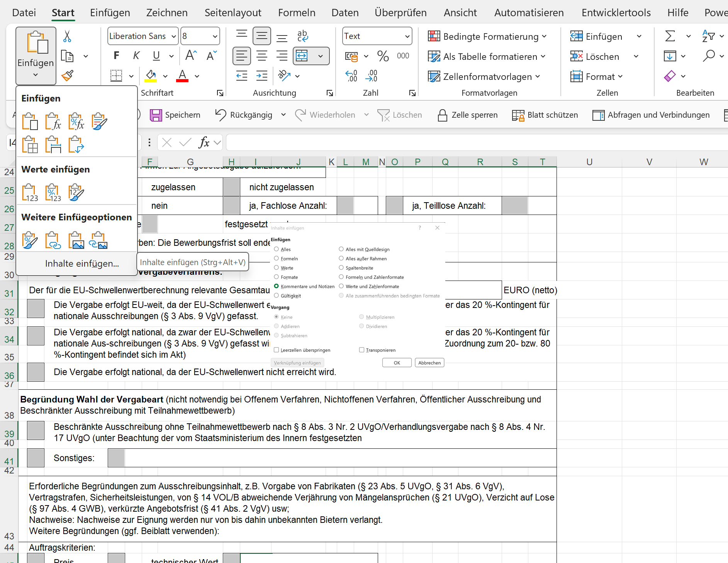
Task: Open the font name dropdown
Action: 174,36
